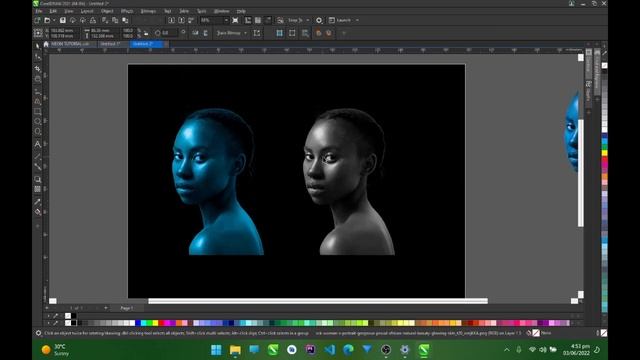Click the add page plus button
The height and width of the screenshot is (360, 640).
coord(106,308)
